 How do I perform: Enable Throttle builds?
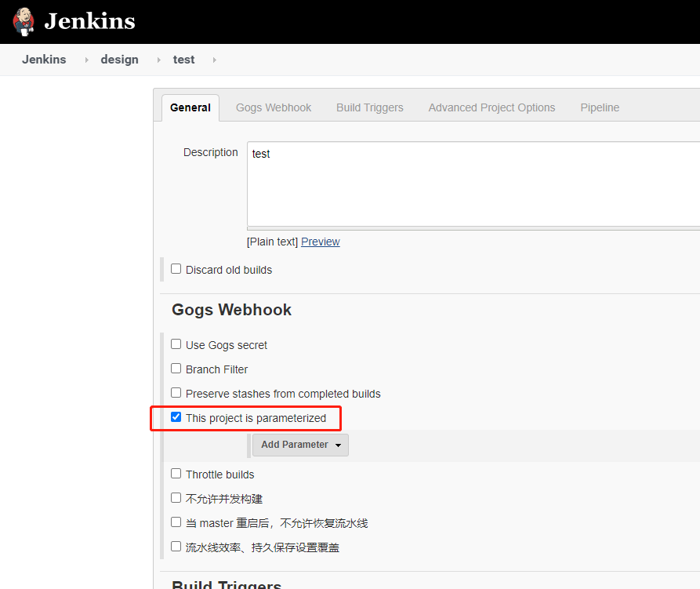(x=176, y=473)
